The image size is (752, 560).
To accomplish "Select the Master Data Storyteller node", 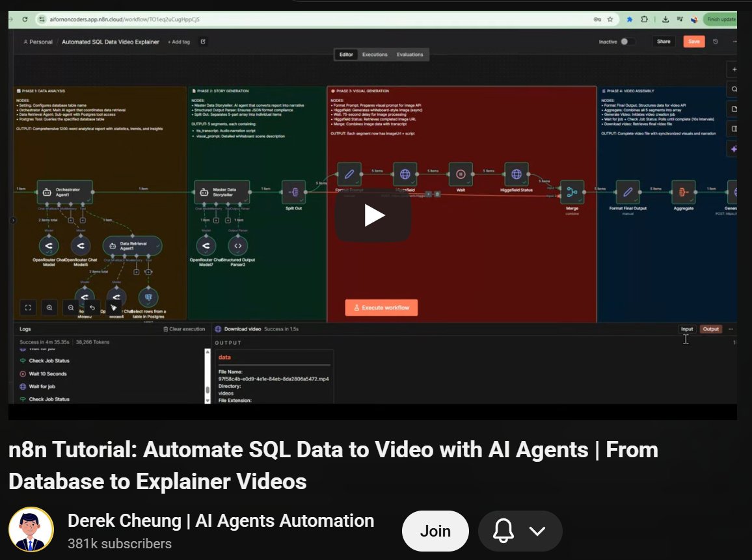I will click(222, 193).
